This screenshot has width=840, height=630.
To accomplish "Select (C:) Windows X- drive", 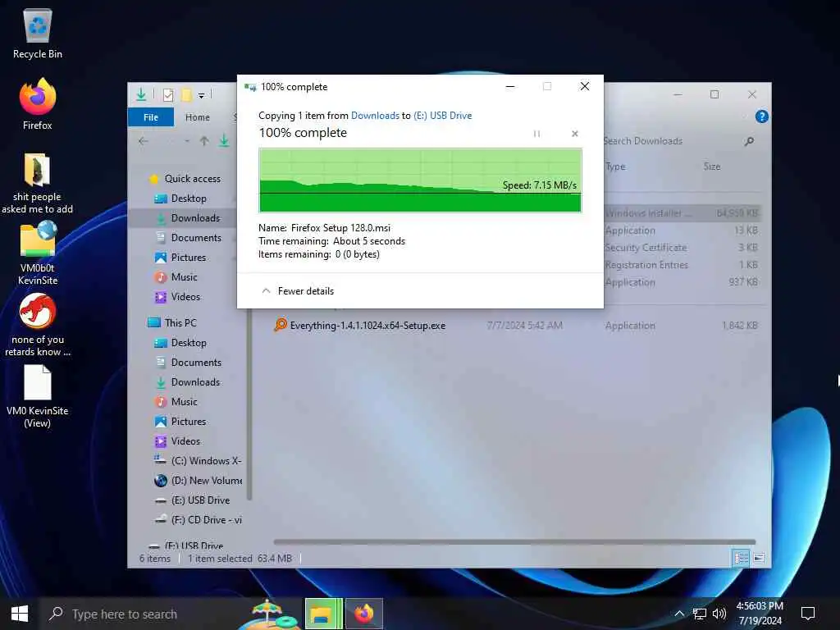I will coord(198,461).
